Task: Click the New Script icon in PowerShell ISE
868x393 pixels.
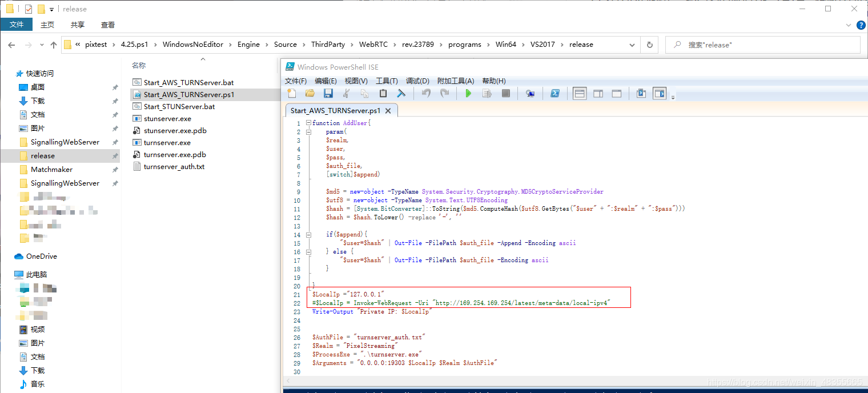Action: click(292, 93)
